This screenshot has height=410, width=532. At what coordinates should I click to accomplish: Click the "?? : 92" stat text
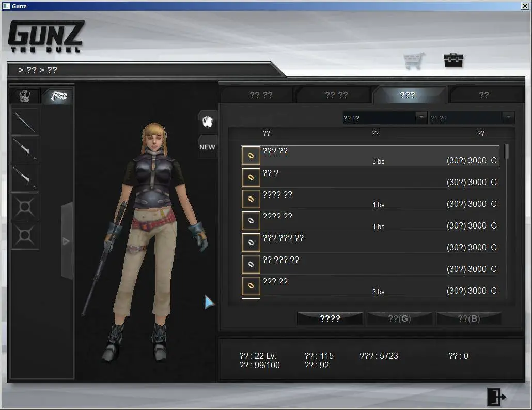coord(317,365)
